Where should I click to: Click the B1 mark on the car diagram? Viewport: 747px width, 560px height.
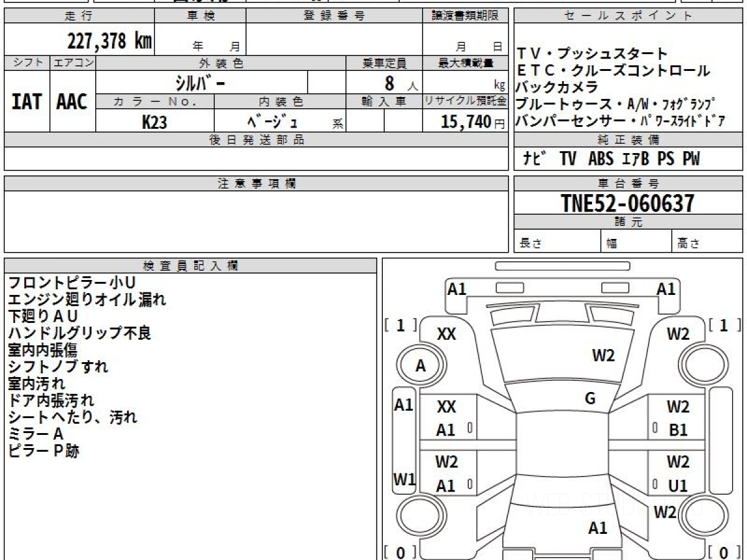coord(678,430)
